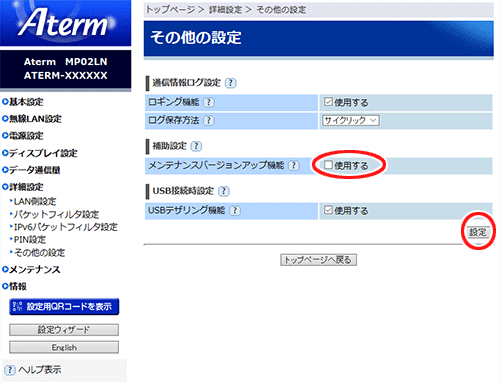Click ヘルプ表示 text in sidebar
Screen dimensions: 500x384
coord(40,370)
